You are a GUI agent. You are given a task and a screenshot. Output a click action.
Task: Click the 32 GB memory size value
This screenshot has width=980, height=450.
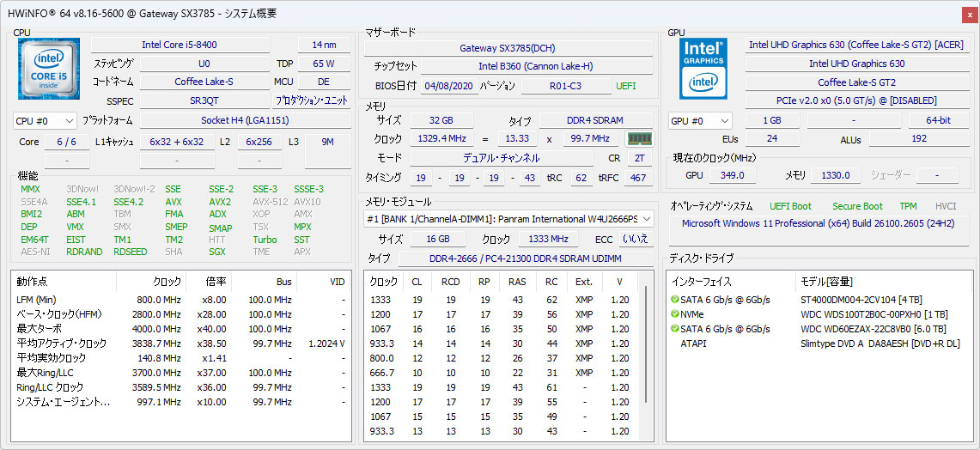pos(441,120)
